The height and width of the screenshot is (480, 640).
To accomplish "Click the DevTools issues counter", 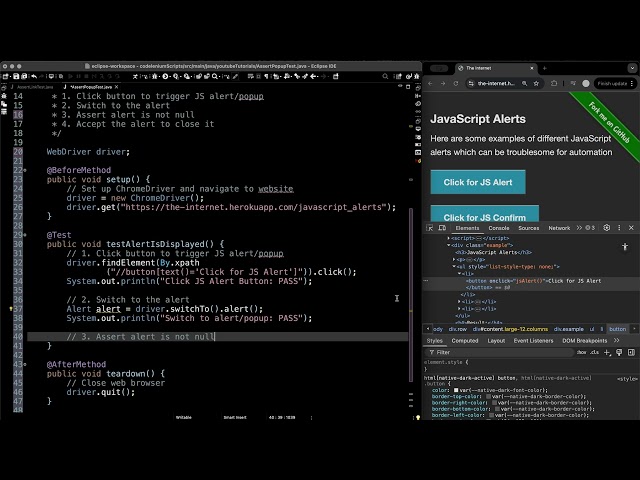I will pos(590,228).
